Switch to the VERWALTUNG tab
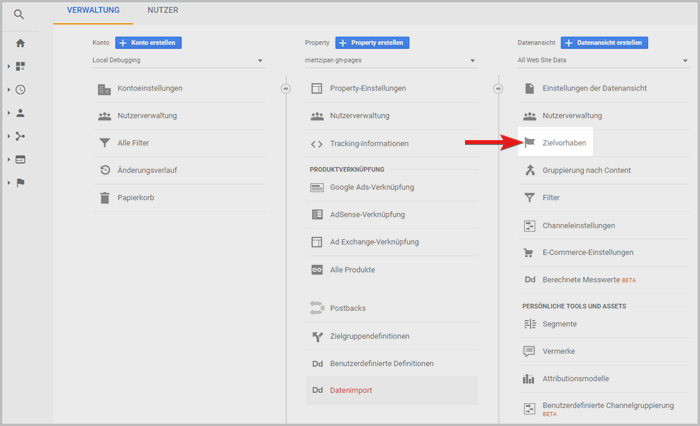The image size is (700, 426). point(93,10)
